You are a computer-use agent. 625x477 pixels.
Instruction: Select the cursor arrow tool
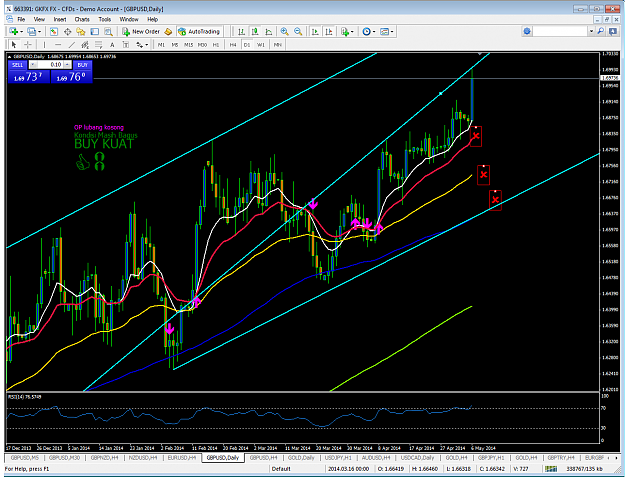click(x=14, y=45)
